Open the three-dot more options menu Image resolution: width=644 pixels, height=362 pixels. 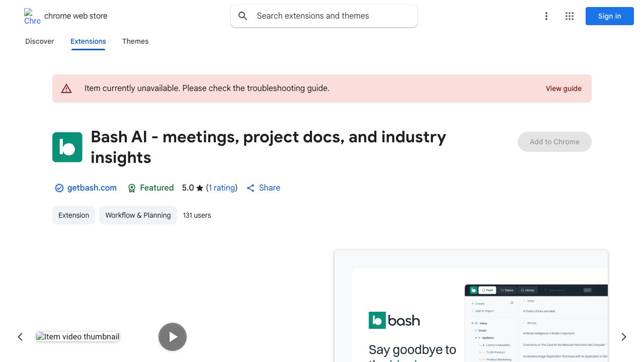tap(546, 16)
